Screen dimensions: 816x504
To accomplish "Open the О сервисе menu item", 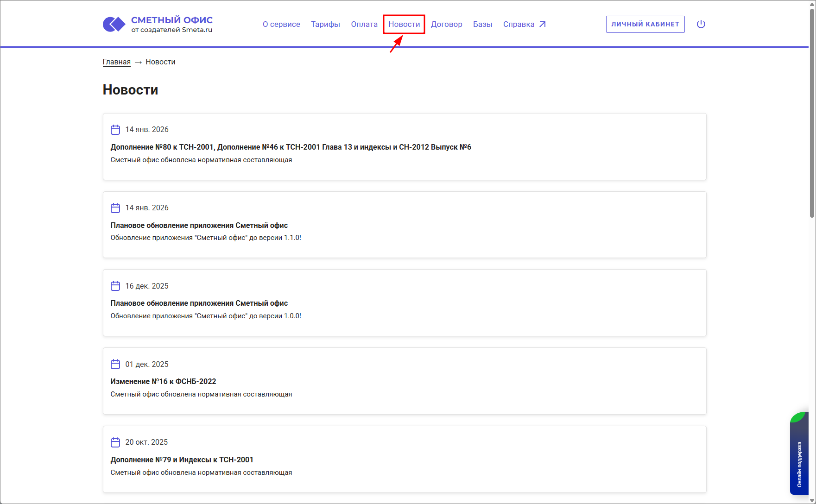I will pos(281,24).
